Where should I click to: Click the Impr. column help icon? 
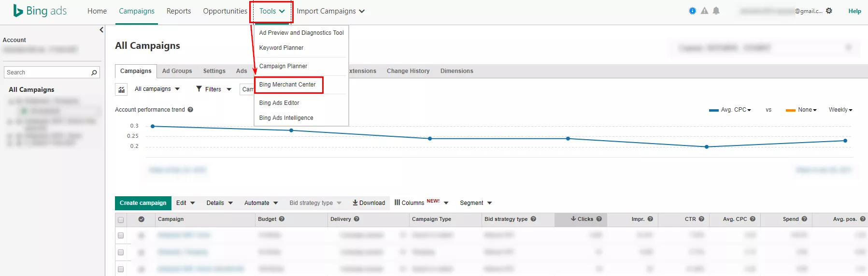click(650, 219)
